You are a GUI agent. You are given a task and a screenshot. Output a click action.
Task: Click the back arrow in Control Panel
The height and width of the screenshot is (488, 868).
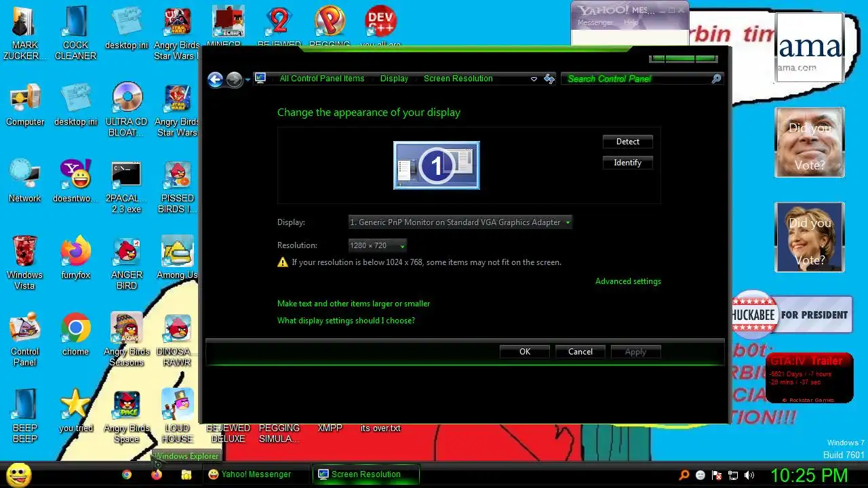point(216,79)
